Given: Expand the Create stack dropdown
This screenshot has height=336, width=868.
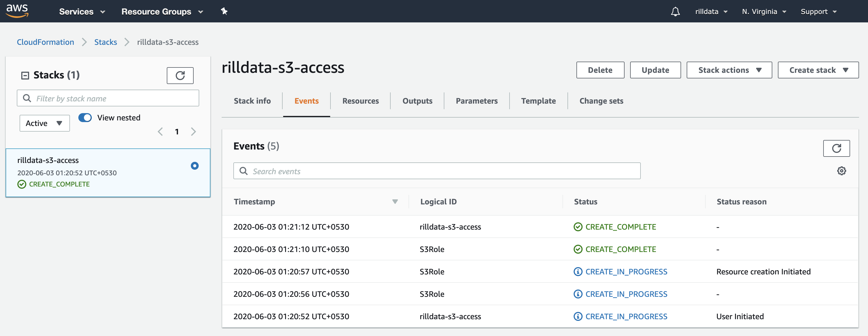Looking at the screenshot, I should point(818,70).
